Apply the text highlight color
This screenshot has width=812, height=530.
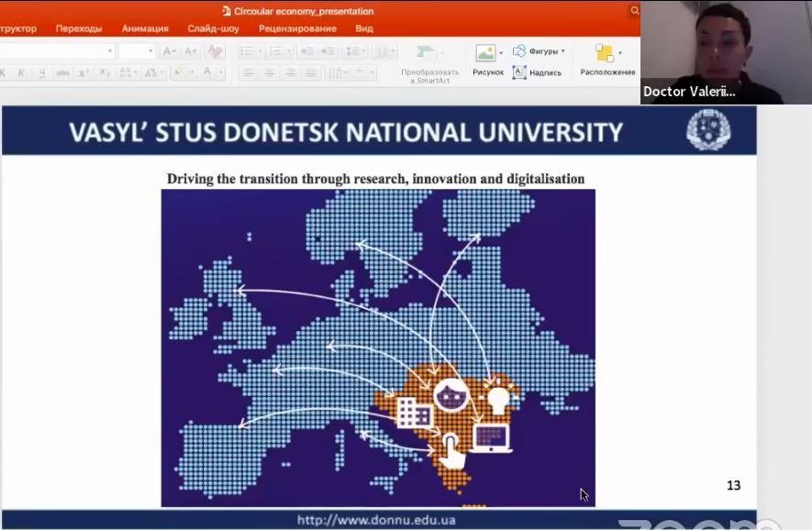pos(180,72)
